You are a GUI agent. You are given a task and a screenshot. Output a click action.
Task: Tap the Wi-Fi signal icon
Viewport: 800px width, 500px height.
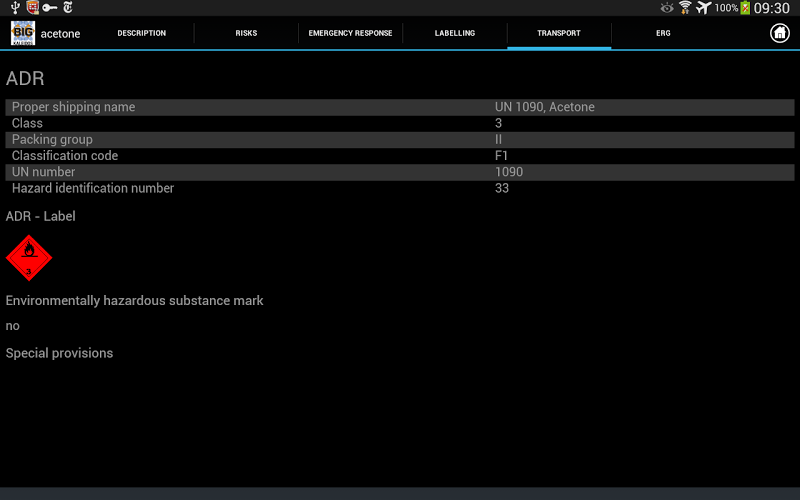coord(685,8)
